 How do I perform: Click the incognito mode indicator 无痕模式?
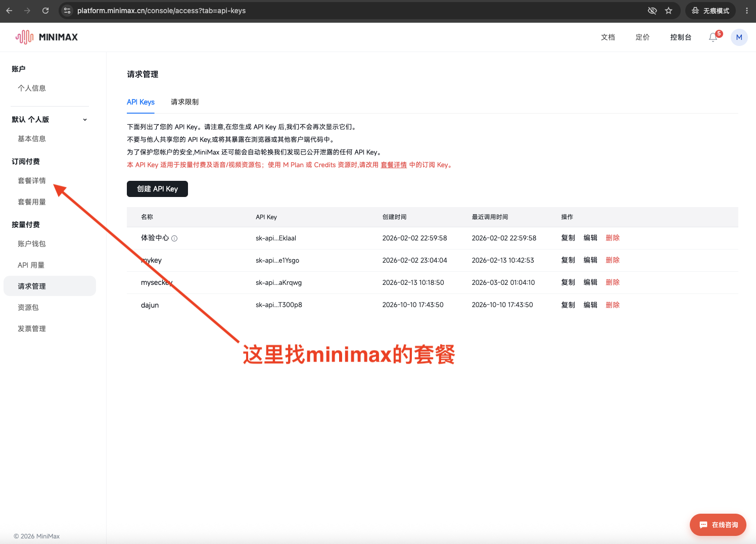[x=711, y=11]
